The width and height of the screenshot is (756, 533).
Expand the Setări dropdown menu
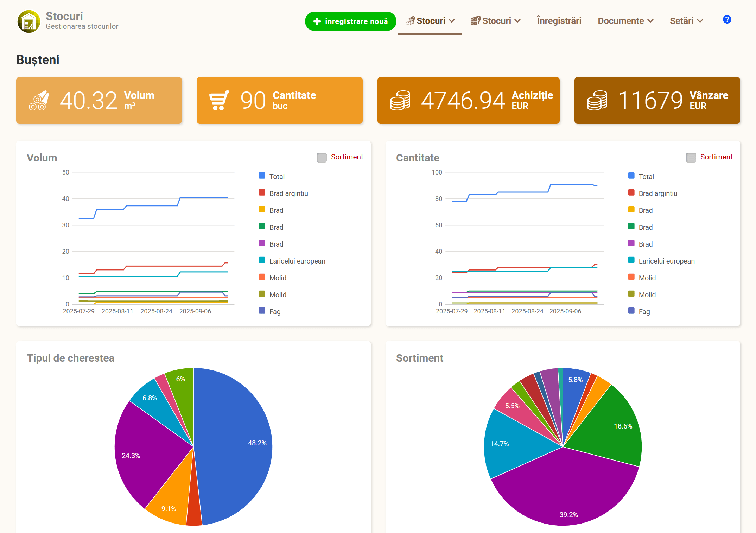686,21
